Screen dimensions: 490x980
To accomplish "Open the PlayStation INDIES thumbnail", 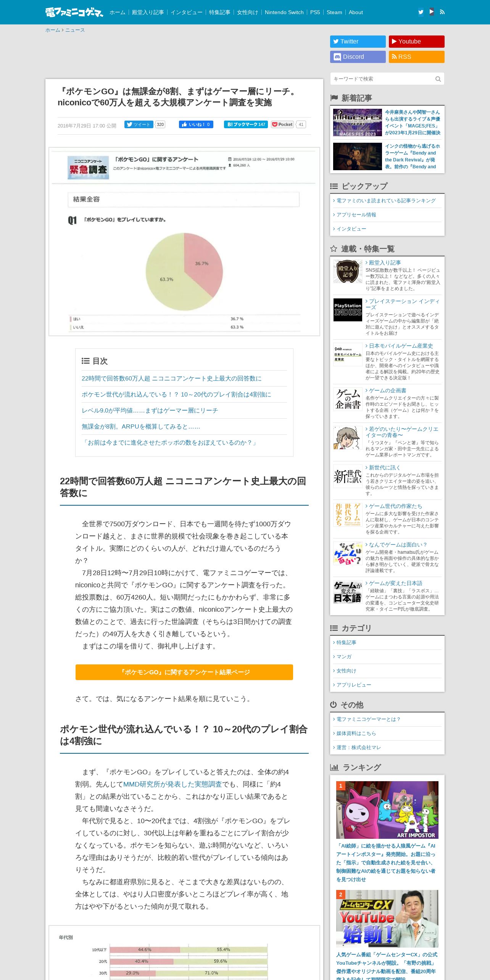I will pyautogui.click(x=348, y=310).
